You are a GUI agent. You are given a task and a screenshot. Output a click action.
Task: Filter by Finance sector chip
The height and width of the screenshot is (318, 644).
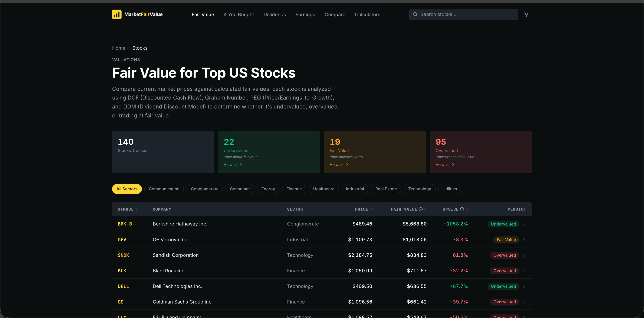pyautogui.click(x=294, y=189)
